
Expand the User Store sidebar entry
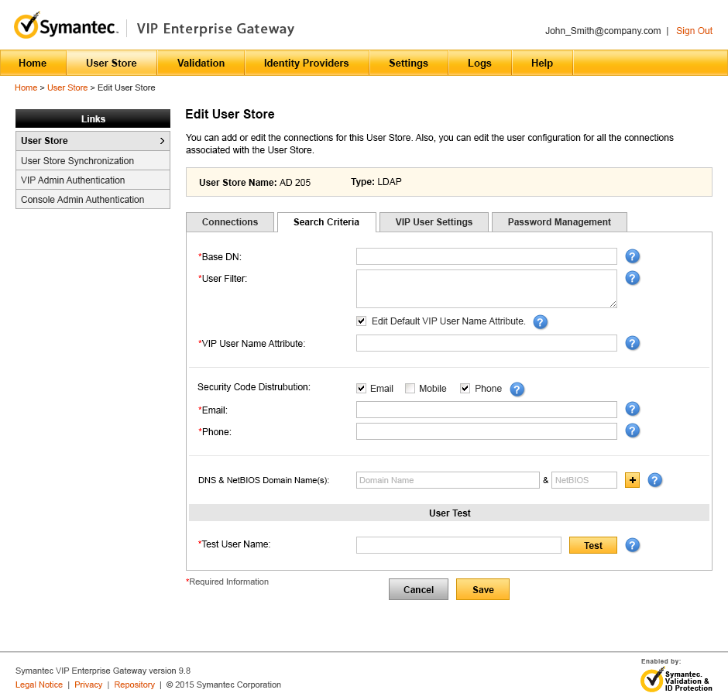pos(92,140)
